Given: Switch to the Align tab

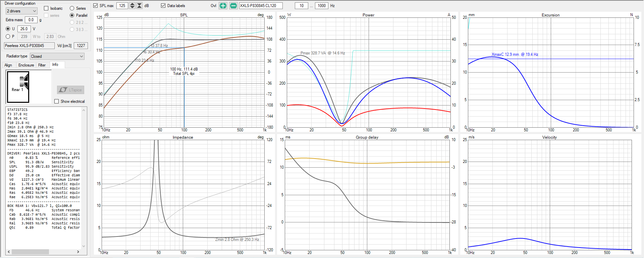Looking at the screenshot, I should coord(8,65).
